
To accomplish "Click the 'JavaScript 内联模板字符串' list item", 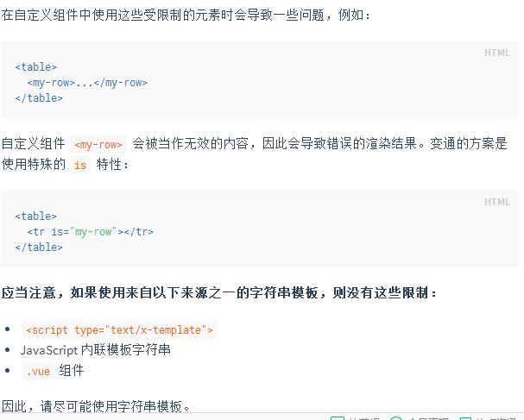I will [96, 350].
